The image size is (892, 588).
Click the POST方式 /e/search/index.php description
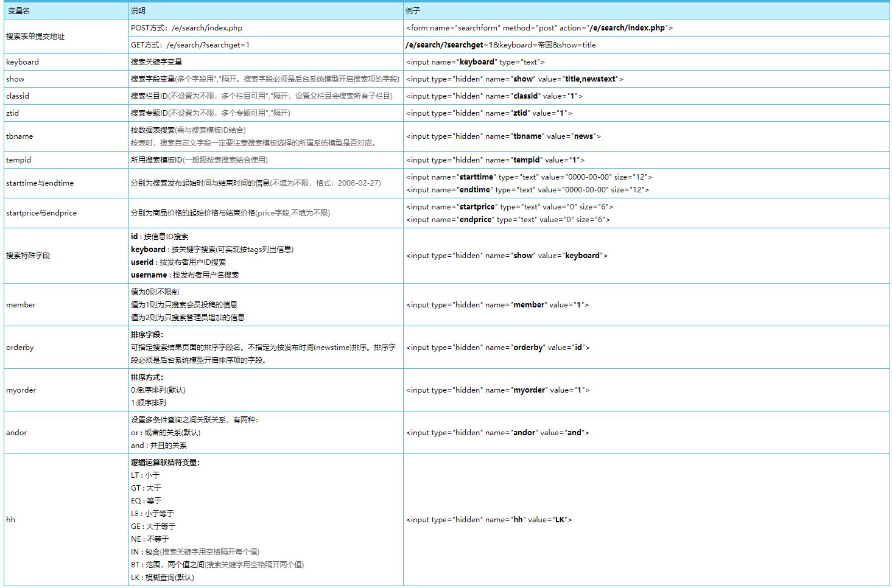point(186,28)
